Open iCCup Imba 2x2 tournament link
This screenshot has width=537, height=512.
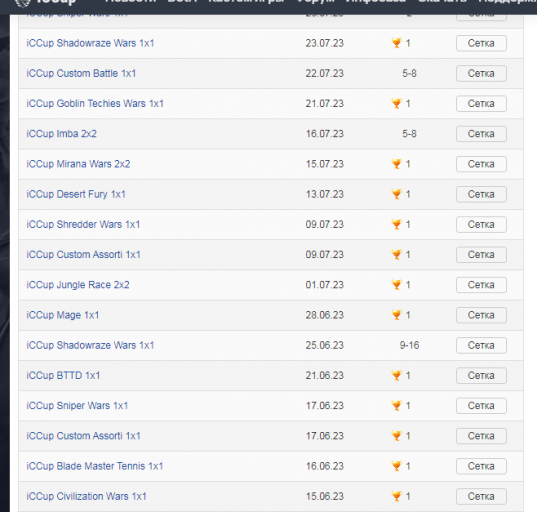pos(62,134)
